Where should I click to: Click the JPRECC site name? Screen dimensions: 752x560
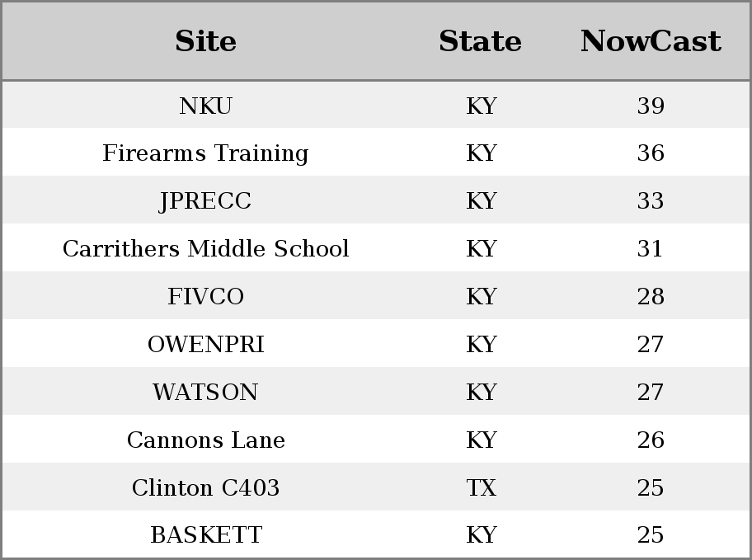point(205,200)
